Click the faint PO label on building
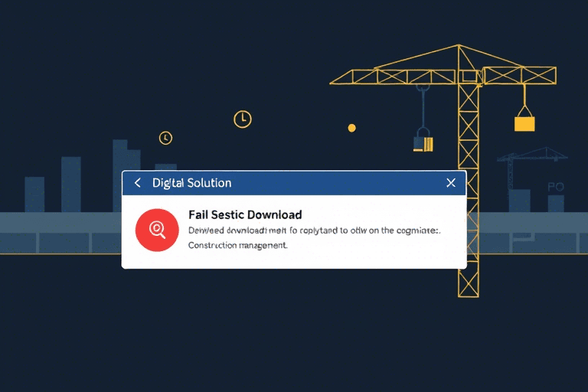This screenshot has height=392, width=588. pos(556,187)
